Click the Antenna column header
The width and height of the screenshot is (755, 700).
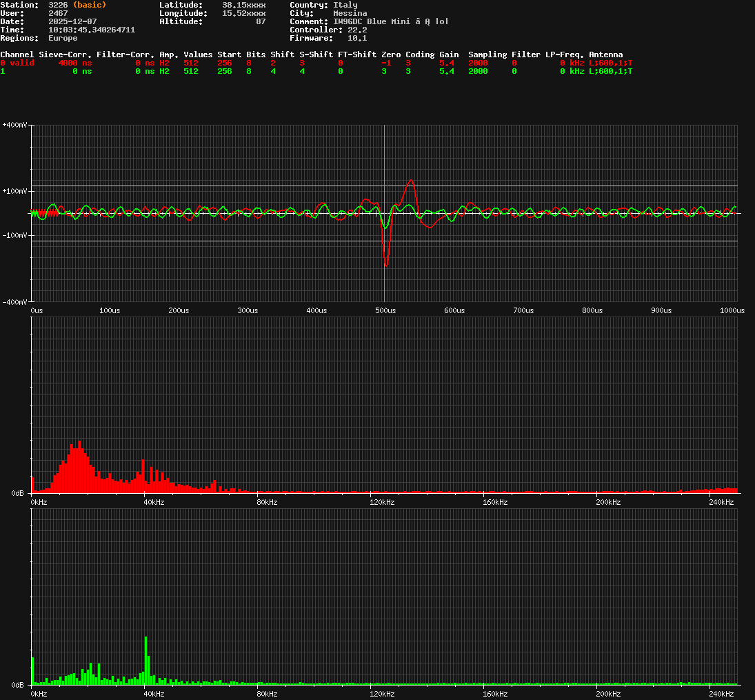(x=605, y=54)
